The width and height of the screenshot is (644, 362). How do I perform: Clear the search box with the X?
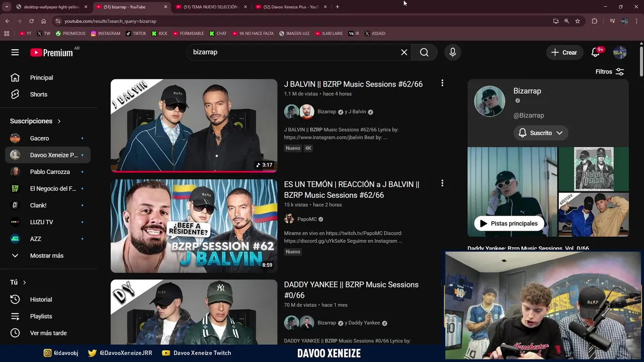click(x=404, y=52)
